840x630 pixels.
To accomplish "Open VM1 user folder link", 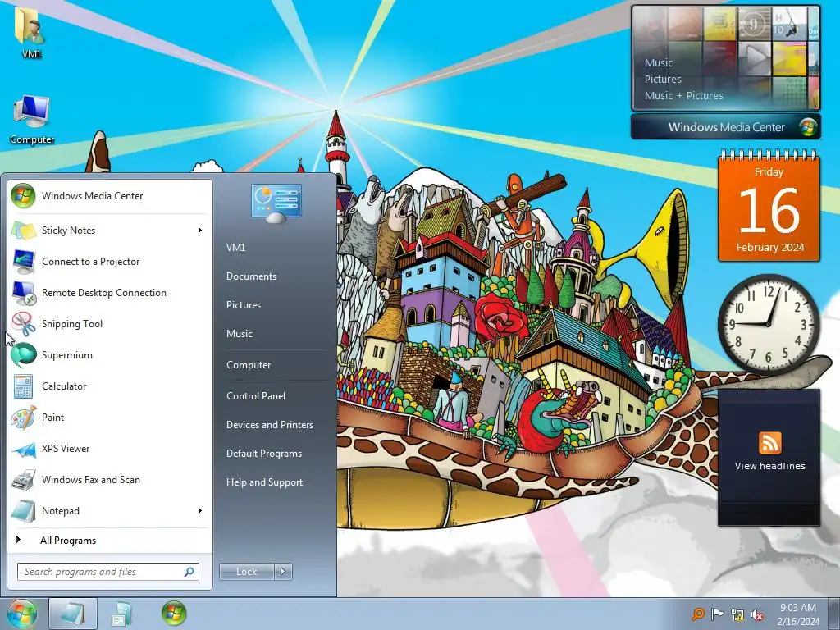I will (x=235, y=248).
